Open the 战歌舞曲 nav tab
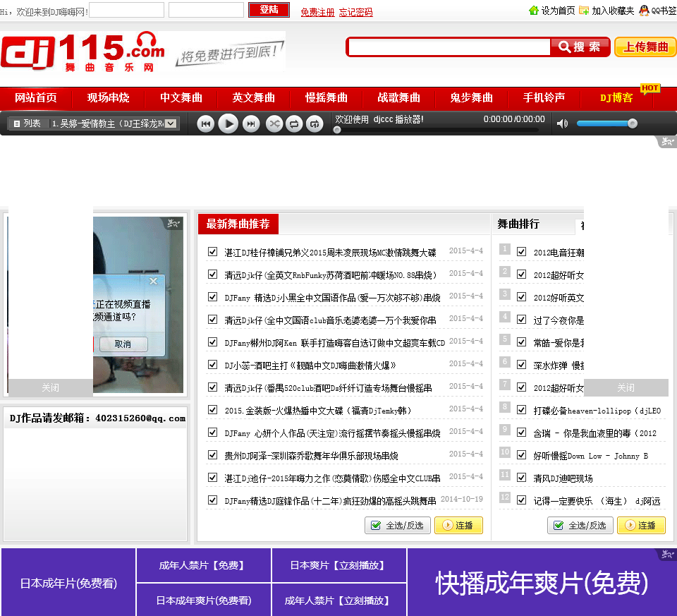The width and height of the screenshot is (677, 616). coord(398,98)
